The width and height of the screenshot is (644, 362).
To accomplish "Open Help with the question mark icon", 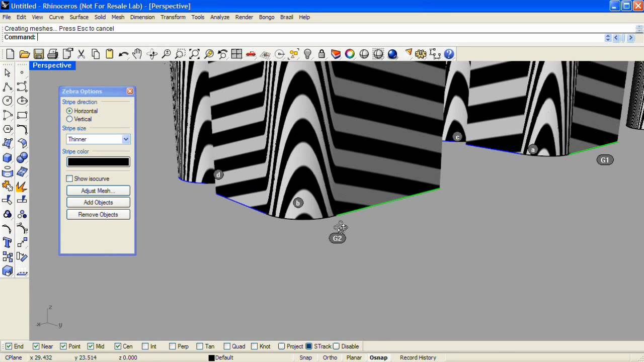I will (449, 54).
